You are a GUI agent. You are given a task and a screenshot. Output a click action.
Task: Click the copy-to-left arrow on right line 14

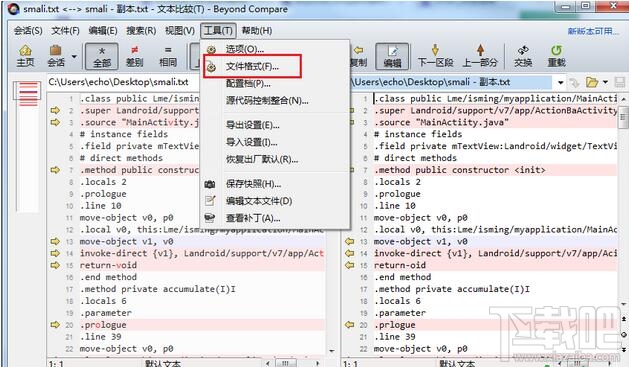coord(350,253)
